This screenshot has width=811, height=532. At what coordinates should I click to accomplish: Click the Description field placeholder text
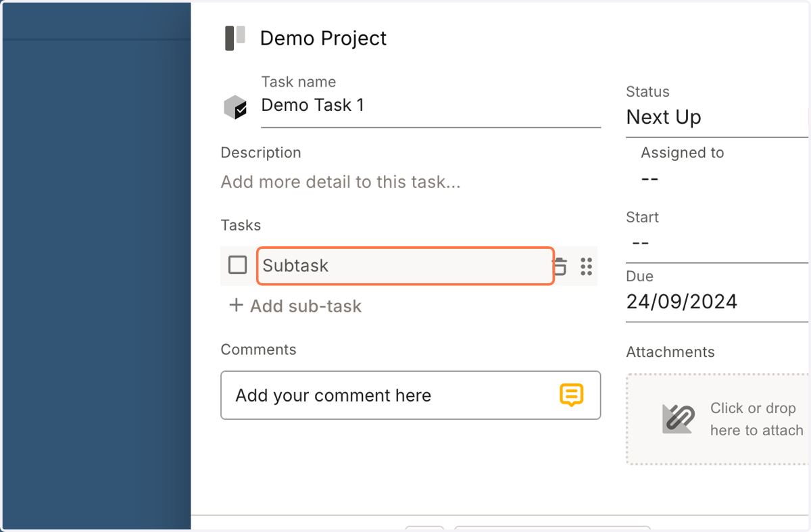pos(341,182)
